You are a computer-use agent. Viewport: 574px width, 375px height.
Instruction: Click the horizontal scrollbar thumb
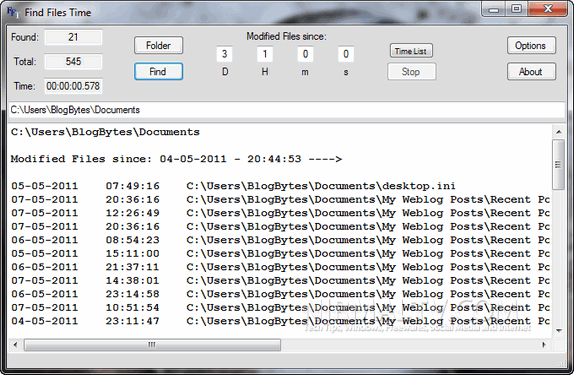coord(152,345)
